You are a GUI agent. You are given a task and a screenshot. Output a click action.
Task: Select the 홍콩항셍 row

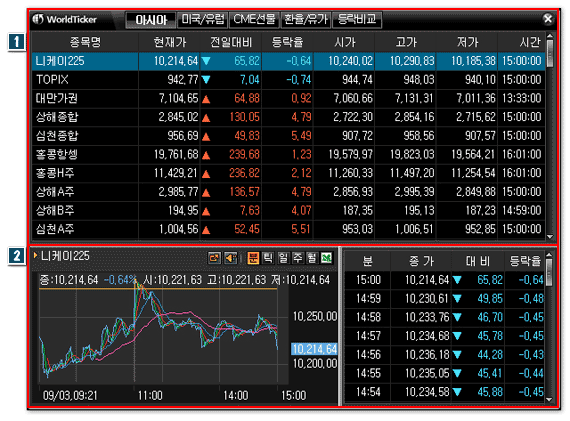pyautogui.click(x=289, y=155)
